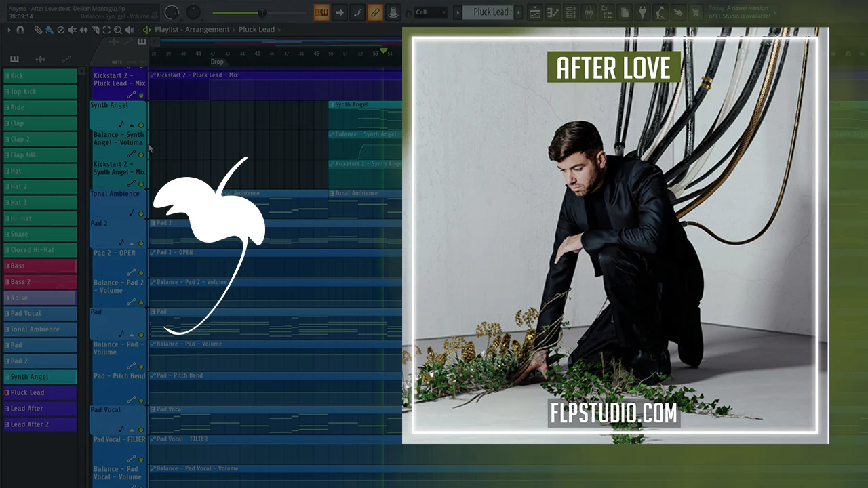Mute the Synth Angel track
Viewport: 868px width, 488px height.
141,125
